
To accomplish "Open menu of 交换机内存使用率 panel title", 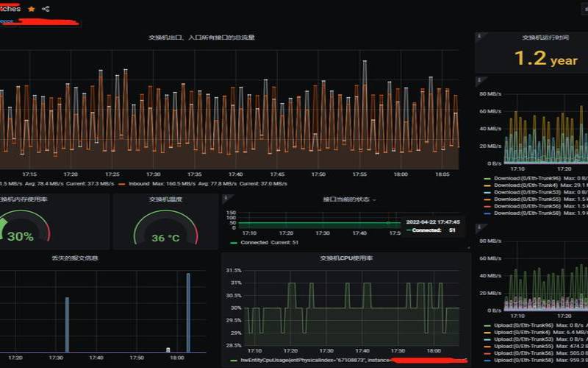I will click(x=24, y=199).
